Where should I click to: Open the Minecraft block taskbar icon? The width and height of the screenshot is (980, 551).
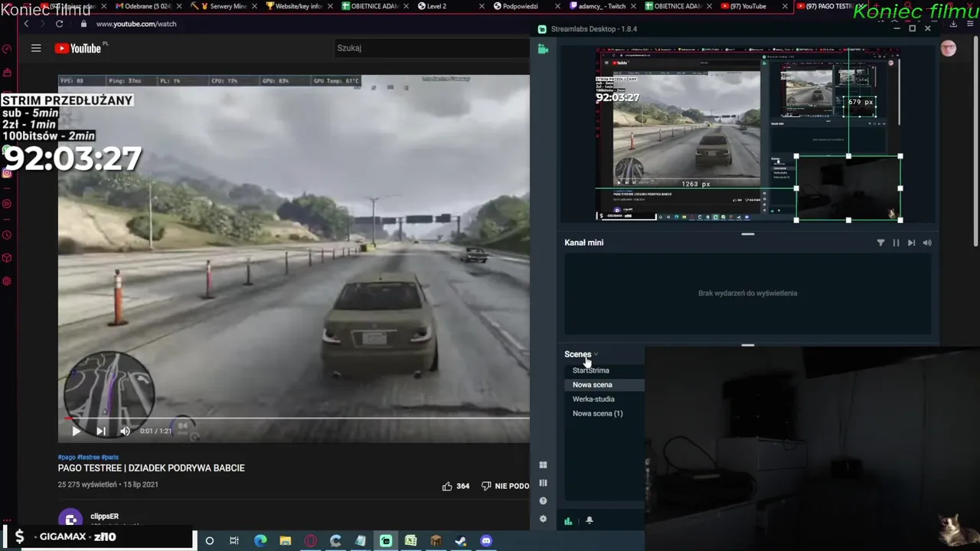point(436,541)
